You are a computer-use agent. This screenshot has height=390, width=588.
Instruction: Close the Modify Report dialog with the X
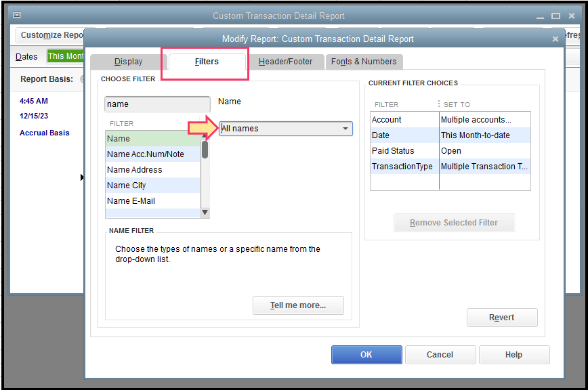[x=555, y=39]
